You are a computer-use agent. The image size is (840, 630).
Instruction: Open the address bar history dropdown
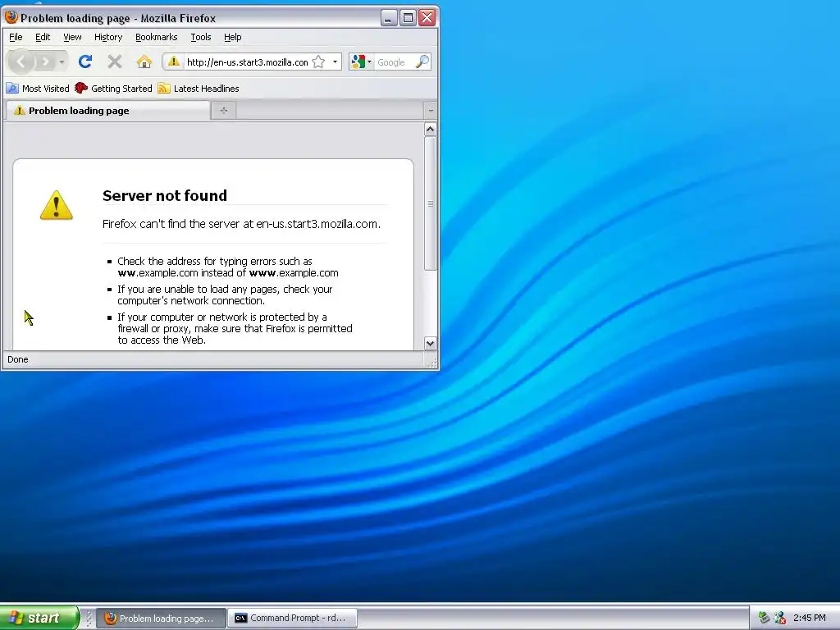(336, 62)
